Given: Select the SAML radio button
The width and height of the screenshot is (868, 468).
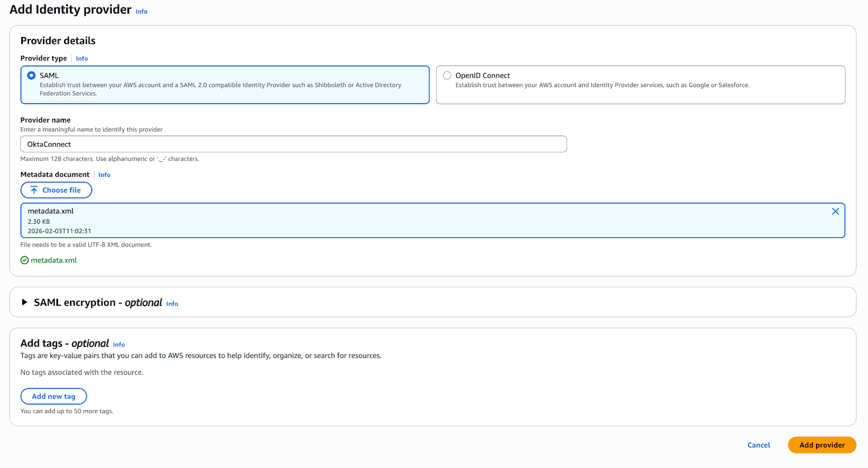Looking at the screenshot, I should [31, 75].
